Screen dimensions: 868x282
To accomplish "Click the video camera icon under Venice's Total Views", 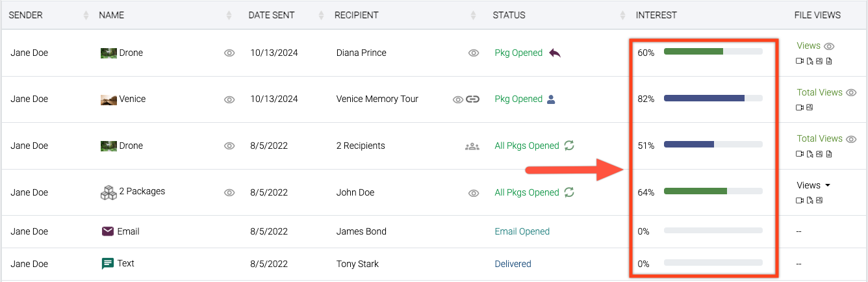I will pyautogui.click(x=800, y=107).
